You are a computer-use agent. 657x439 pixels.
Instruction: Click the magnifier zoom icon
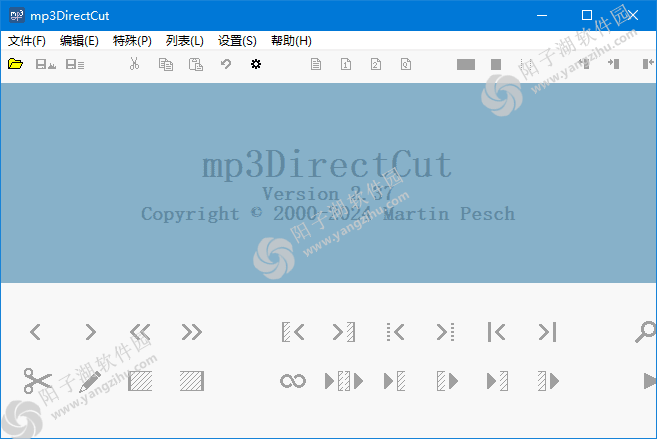pos(646,332)
